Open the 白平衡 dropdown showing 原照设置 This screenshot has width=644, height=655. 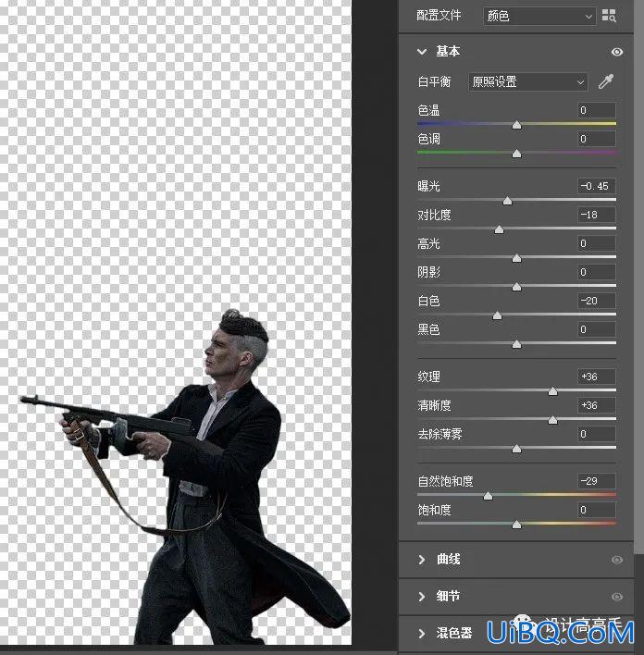pyautogui.click(x=527, y=81)
